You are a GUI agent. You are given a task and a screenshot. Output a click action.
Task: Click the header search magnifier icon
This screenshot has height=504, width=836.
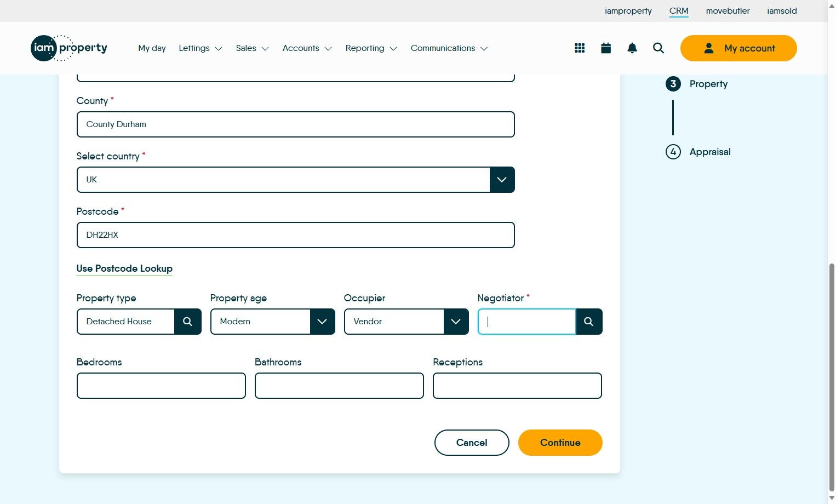(x=659, y=48)
